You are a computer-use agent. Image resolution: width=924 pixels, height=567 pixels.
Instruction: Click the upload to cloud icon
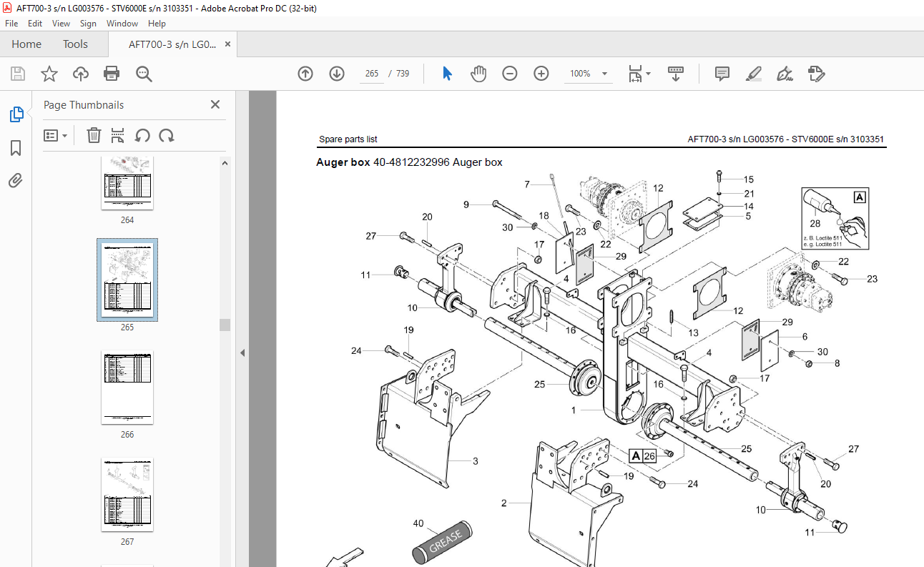[x=80, y=74]
